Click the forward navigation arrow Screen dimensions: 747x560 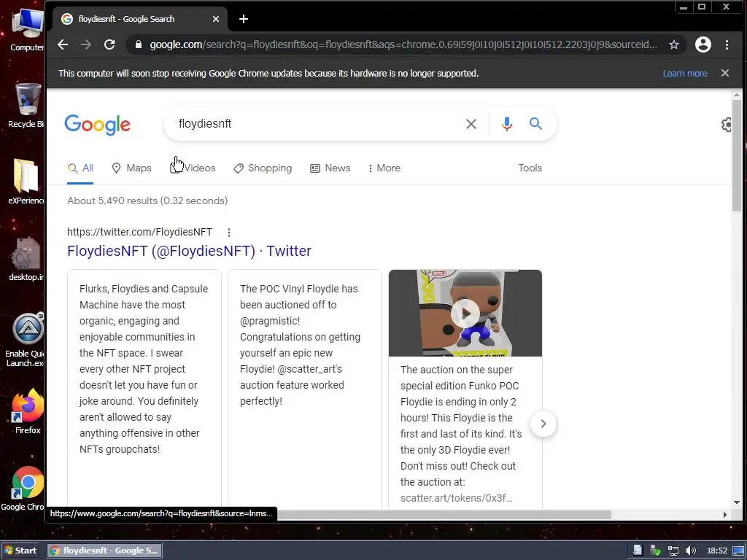pyautogui.click(x=86, y=44)
